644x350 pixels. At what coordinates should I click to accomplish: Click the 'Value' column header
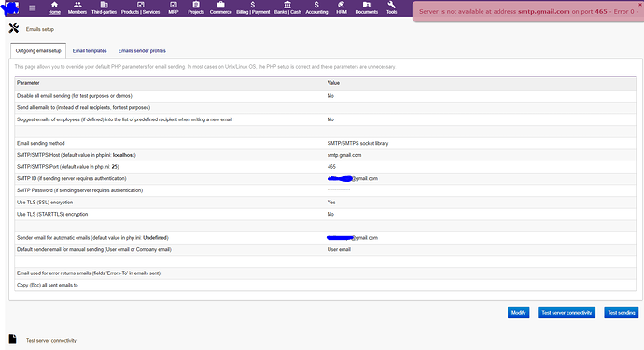coord(333,83)
